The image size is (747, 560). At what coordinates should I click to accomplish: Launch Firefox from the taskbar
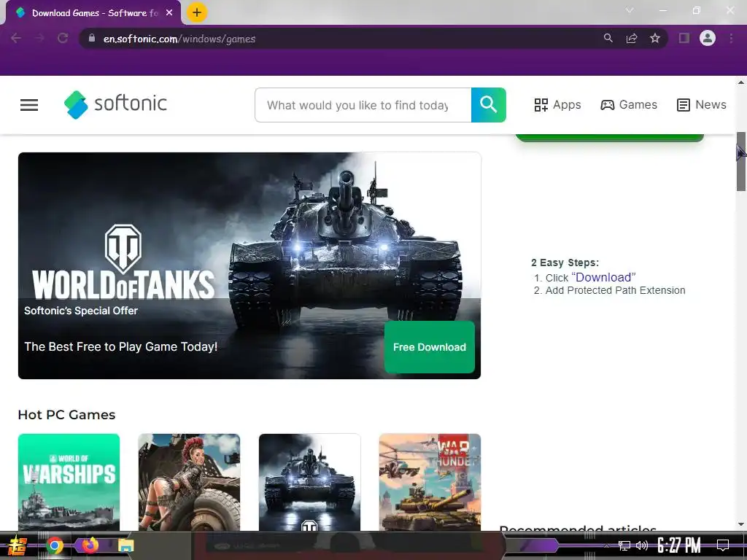(x=90, y=545)
